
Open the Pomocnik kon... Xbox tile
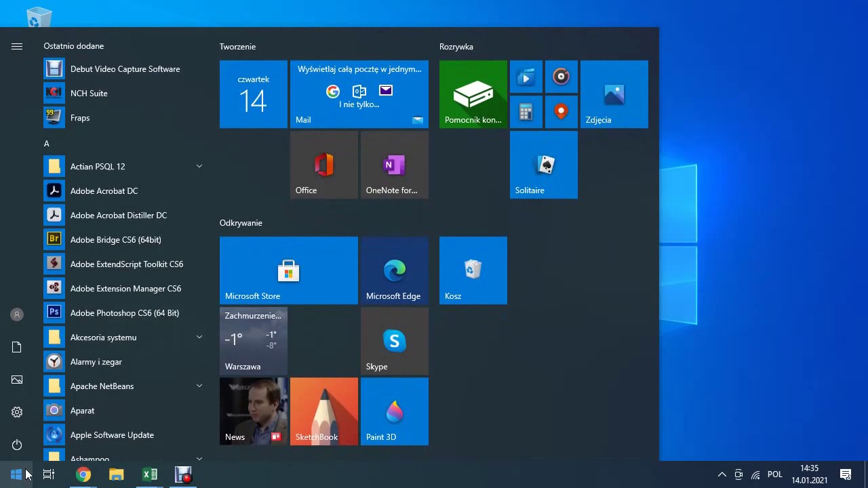tap(473, 94)
